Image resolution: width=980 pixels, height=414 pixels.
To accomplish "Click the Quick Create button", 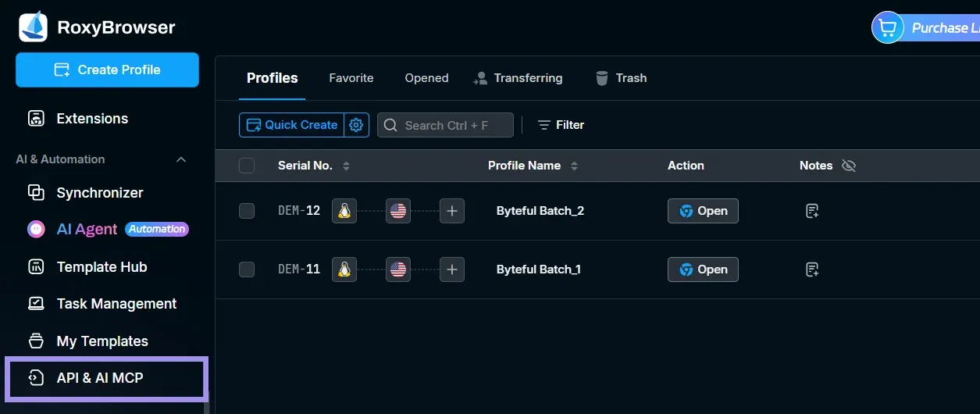I will pyautogui.click(x=292, y=125).
